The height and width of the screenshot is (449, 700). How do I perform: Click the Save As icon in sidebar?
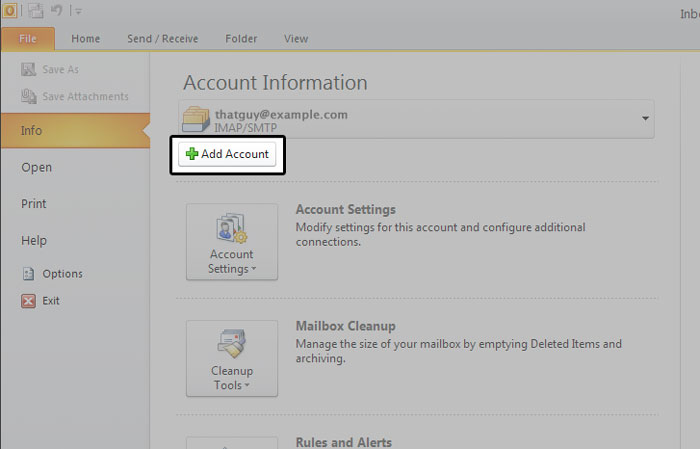29,70
